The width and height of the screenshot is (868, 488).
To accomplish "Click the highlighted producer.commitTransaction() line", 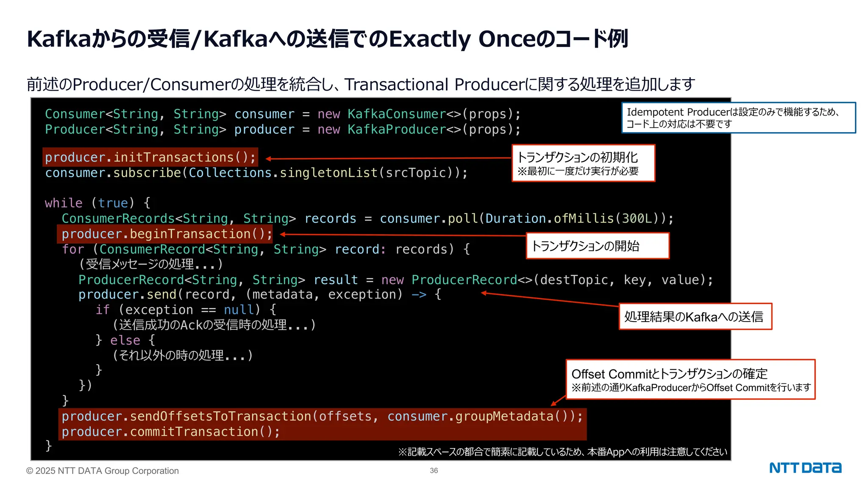I will coord(171,432).
